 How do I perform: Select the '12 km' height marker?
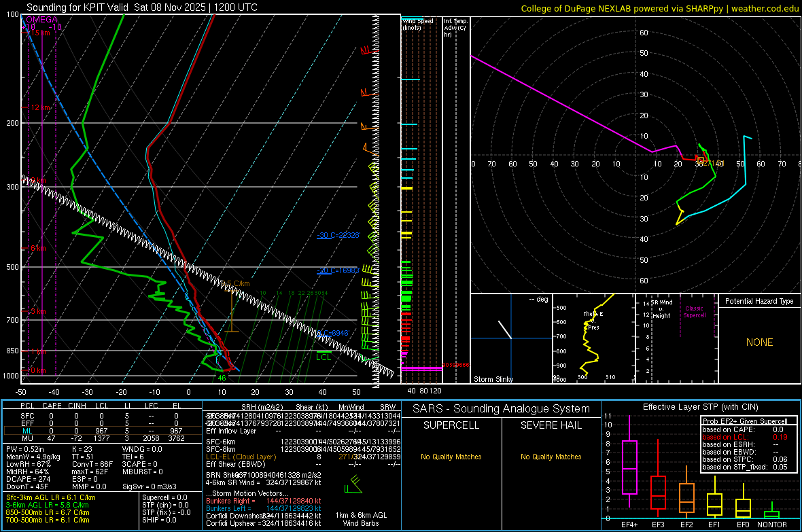pyautogui.click(x=40, y=107)
